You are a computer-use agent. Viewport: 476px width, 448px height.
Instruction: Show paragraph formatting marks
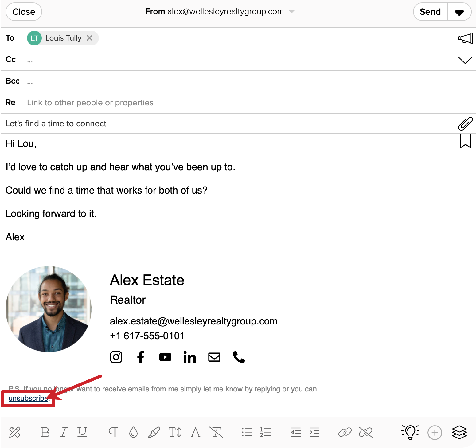click(113, 432)
